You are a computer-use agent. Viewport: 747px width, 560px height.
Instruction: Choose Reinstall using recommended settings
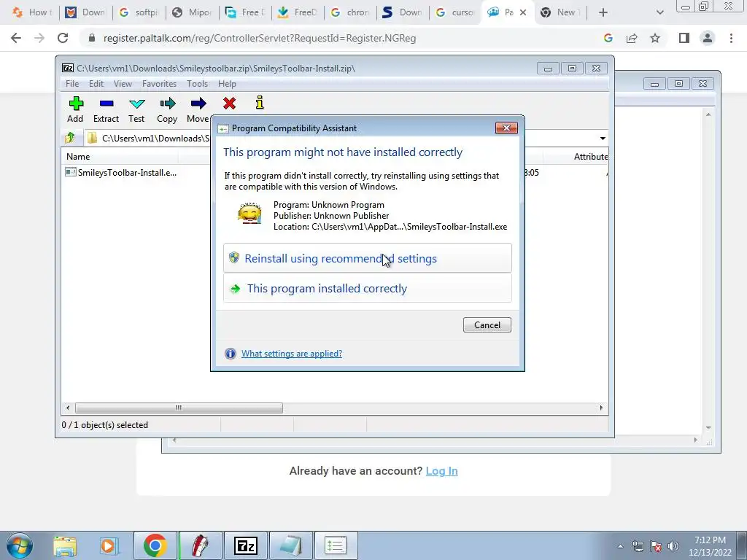368,258
